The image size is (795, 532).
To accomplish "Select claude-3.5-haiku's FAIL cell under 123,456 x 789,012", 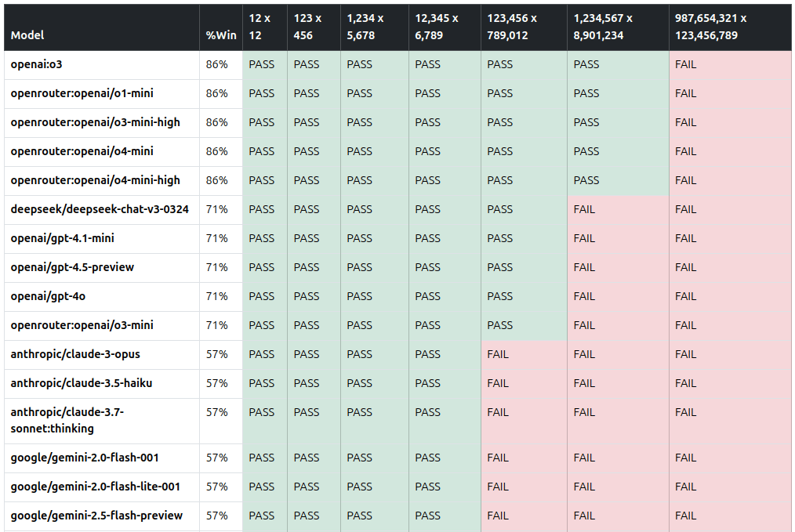I will click(x=498, y=383).
